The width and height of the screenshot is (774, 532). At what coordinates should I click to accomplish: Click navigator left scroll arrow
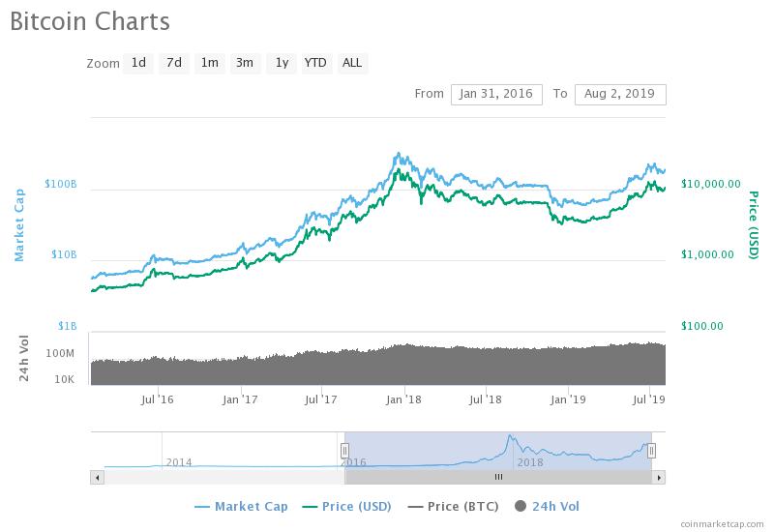[98, 477]
